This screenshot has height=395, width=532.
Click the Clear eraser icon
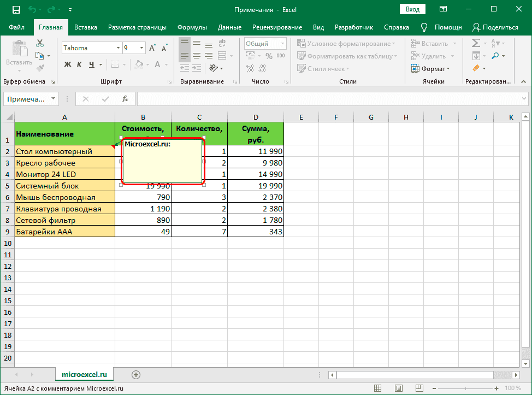point(476,69)
